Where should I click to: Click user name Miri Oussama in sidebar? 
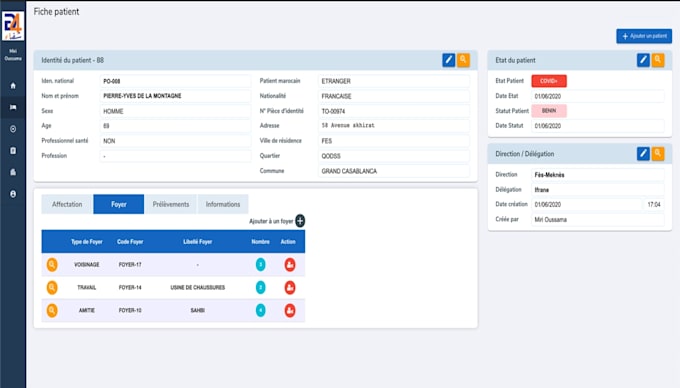13,55
